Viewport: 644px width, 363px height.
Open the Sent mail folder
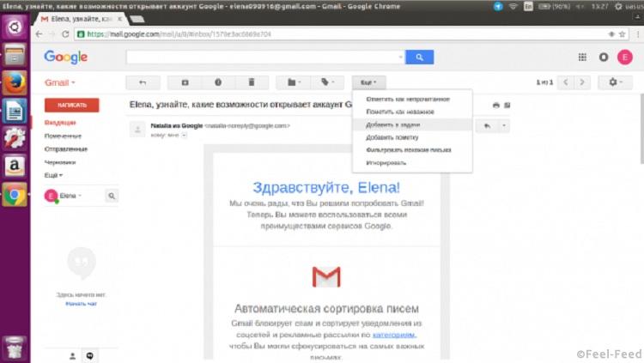click(x=66, y=149)
